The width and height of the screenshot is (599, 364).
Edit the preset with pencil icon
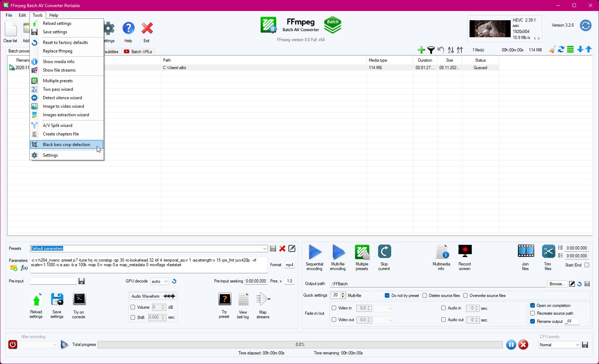click(292, 248)
